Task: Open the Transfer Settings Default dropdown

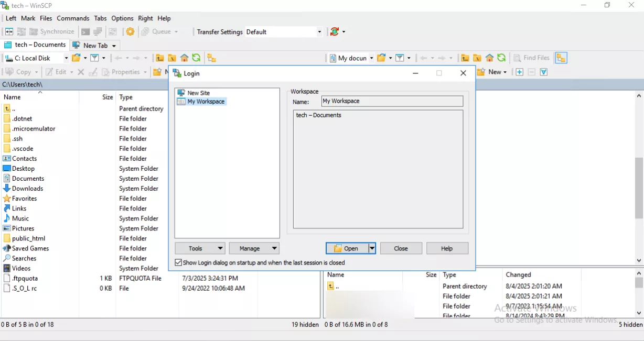Action: pos(319,31)
